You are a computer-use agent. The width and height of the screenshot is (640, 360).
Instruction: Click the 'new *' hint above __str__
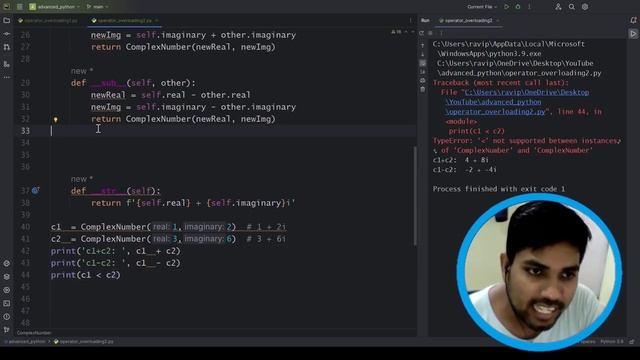pos(82,179)
